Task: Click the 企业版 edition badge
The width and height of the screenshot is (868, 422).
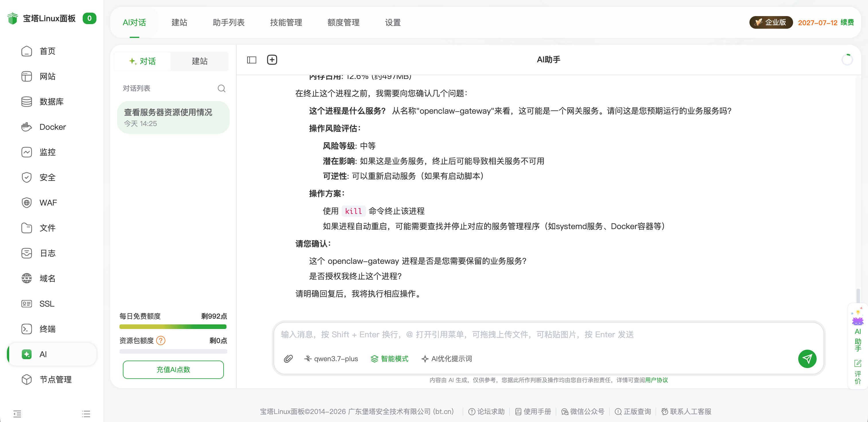Action: 771,23
